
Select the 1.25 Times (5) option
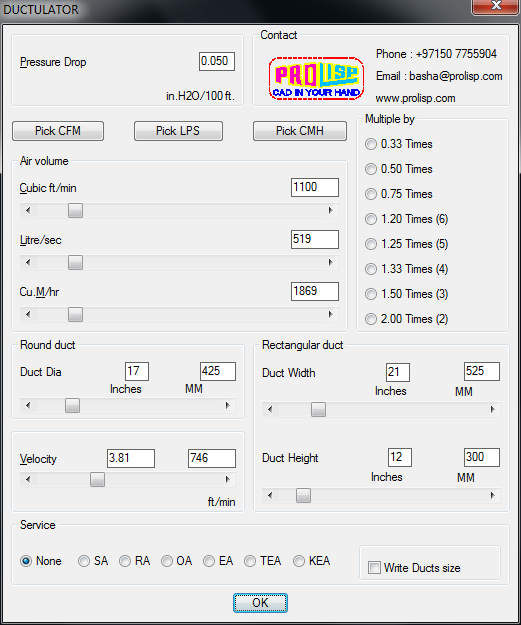click(407, 244)
